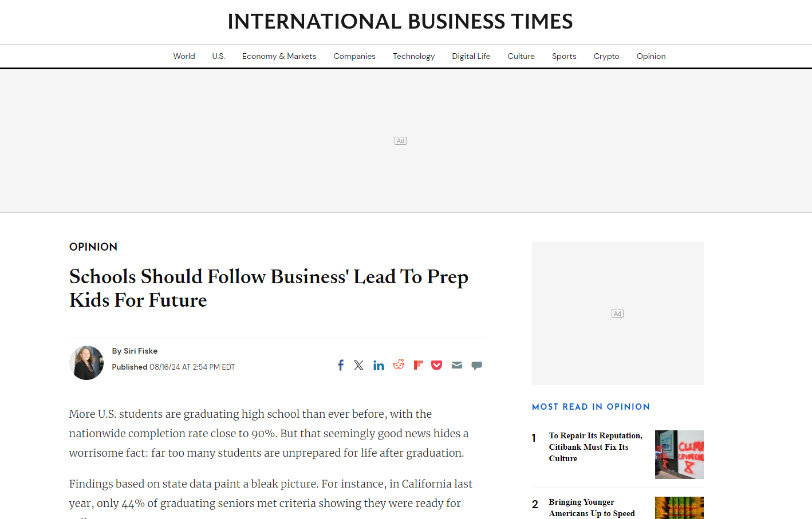Click the International Business Times logo
This screenshot has height=519, width=812.
[400, 22]
